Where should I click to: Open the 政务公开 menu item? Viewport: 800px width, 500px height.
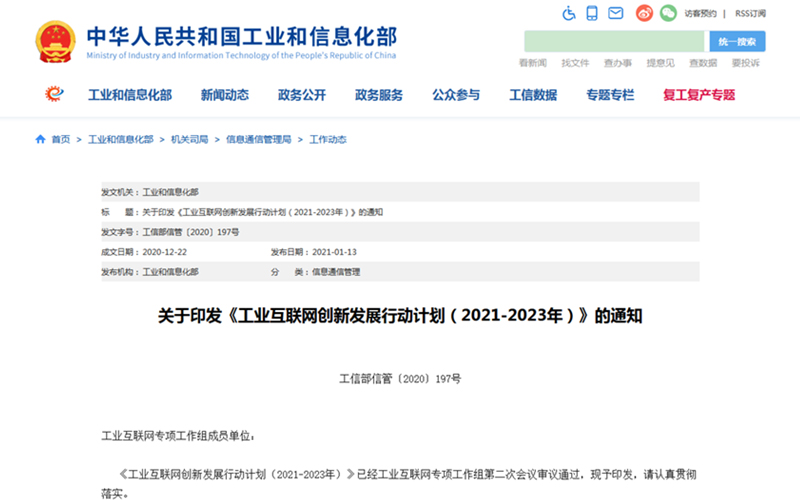pos(302,95)
